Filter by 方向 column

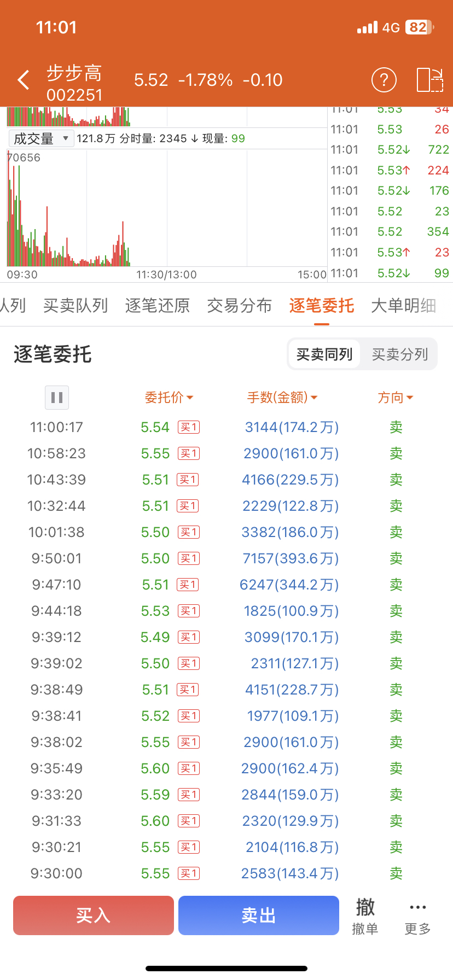pos(396,398)
